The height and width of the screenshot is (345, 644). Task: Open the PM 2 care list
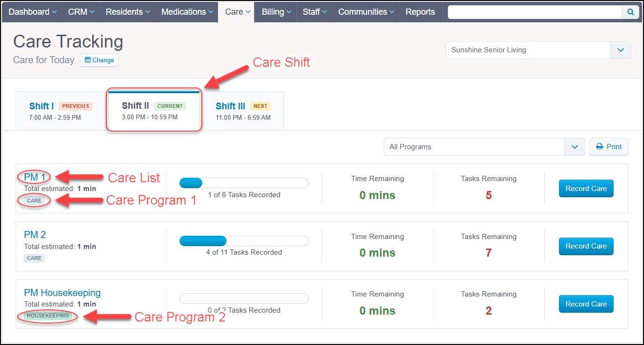(35, 235)
